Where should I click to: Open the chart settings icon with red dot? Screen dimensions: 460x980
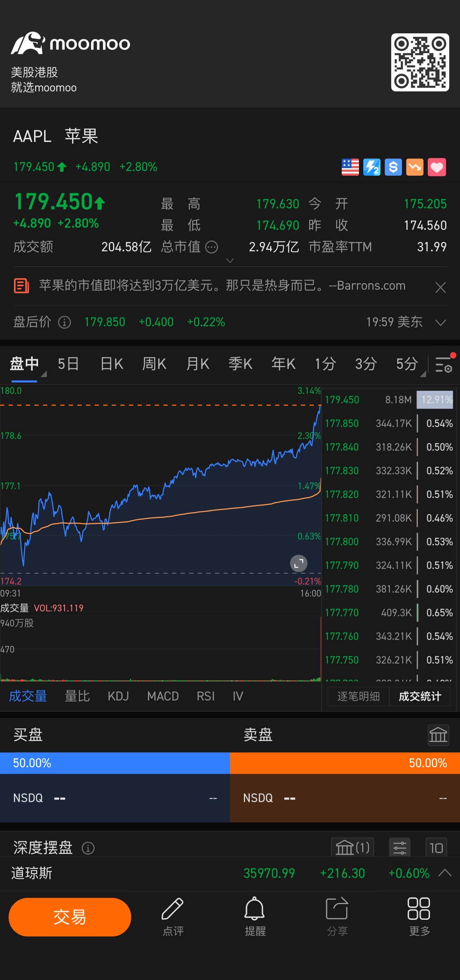click(x=444, y=364)
